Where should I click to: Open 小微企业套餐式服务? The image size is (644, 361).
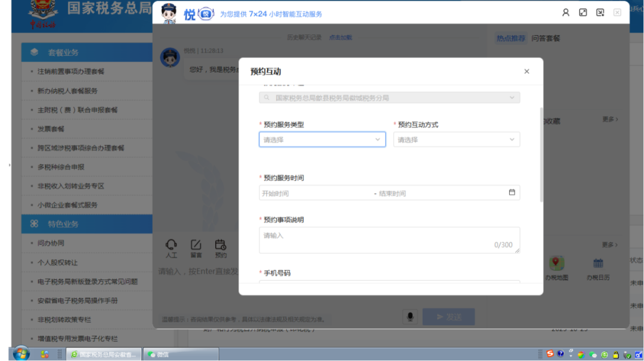pos(67,205)
